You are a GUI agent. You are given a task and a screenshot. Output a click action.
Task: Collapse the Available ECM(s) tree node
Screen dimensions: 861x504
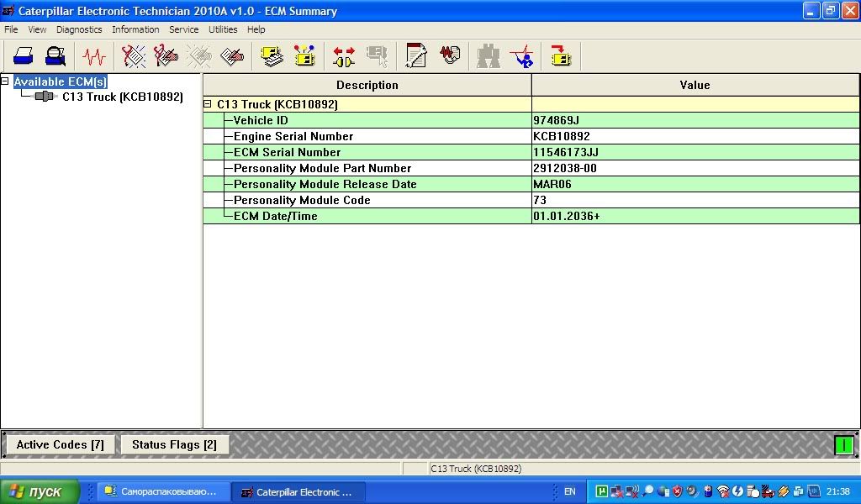coord(5,81)
